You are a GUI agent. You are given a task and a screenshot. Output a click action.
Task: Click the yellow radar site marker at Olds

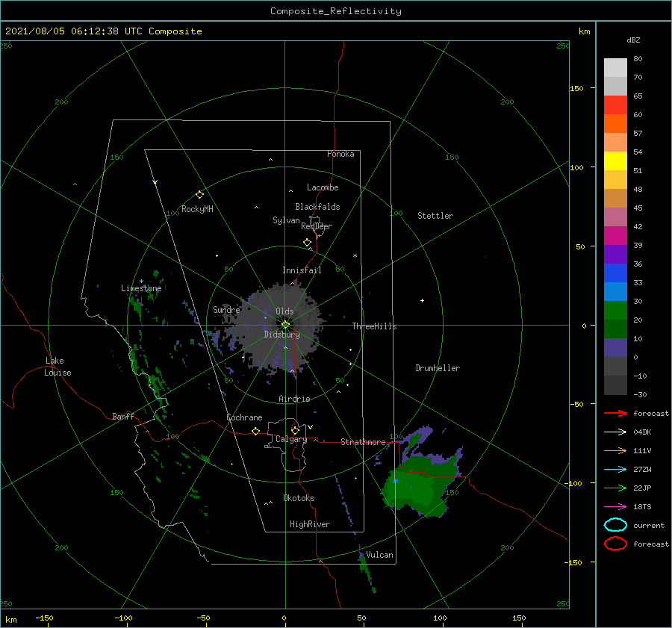click(285, 325)
